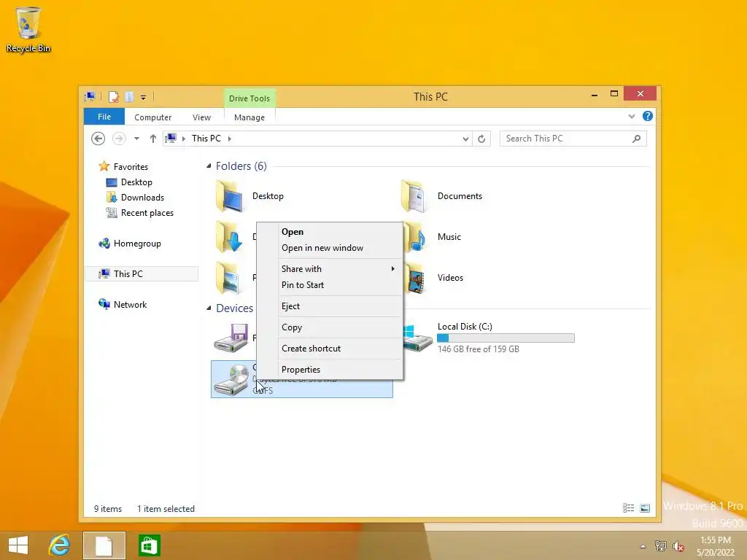
Task: Select the Desktop folder icon
Action: (x=229, y=196)
